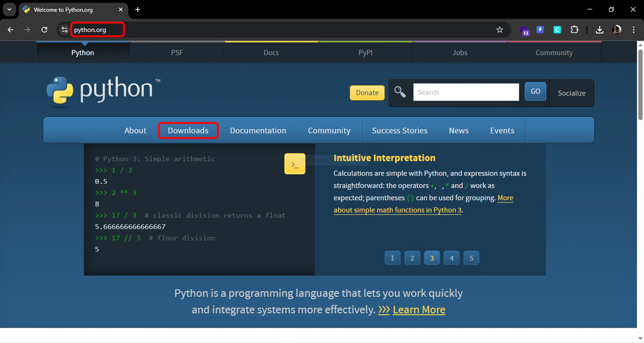Open the Downloads menu
Viewport: 644px width, 343px height.
pyautogui.click(x=188, y=130)
